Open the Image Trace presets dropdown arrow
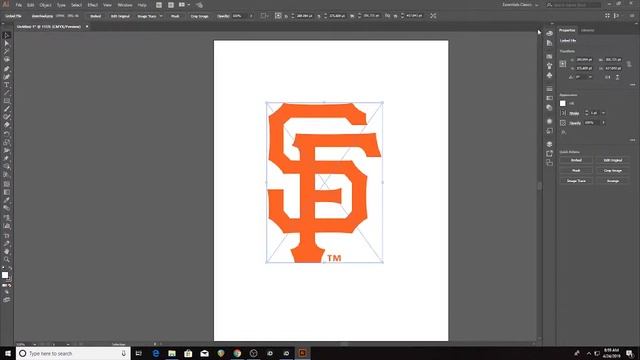Image resolution: width=640 pixels, height=360 pixels. pyautogui.click(x=161, y=16)
